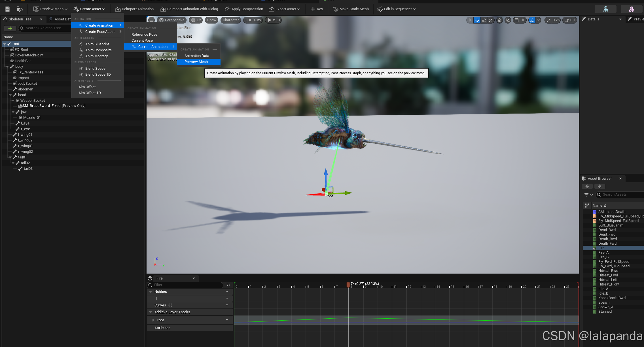Image resolution: width=644 pixels, height=347 pixels.
Task: Click the Make Static Mesh button
Action: coord(351,9)
